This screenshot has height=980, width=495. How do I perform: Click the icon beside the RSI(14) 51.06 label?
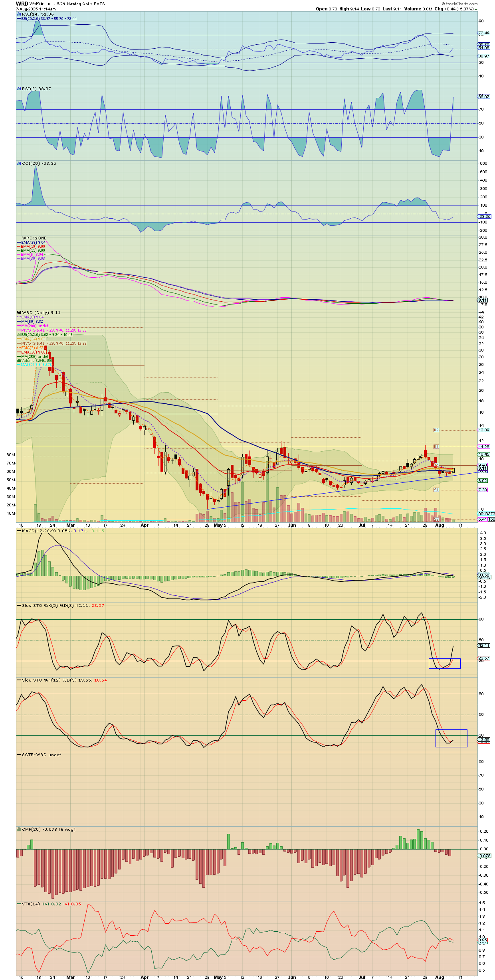(19, 14)
